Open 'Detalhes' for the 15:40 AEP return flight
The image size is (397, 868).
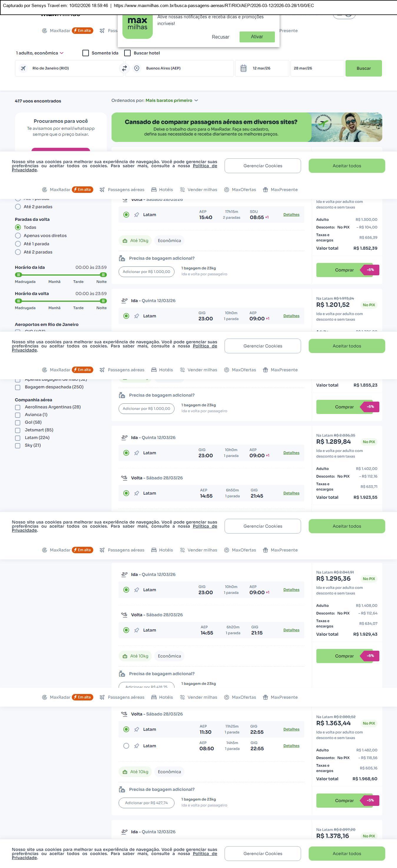click(291, 215)
